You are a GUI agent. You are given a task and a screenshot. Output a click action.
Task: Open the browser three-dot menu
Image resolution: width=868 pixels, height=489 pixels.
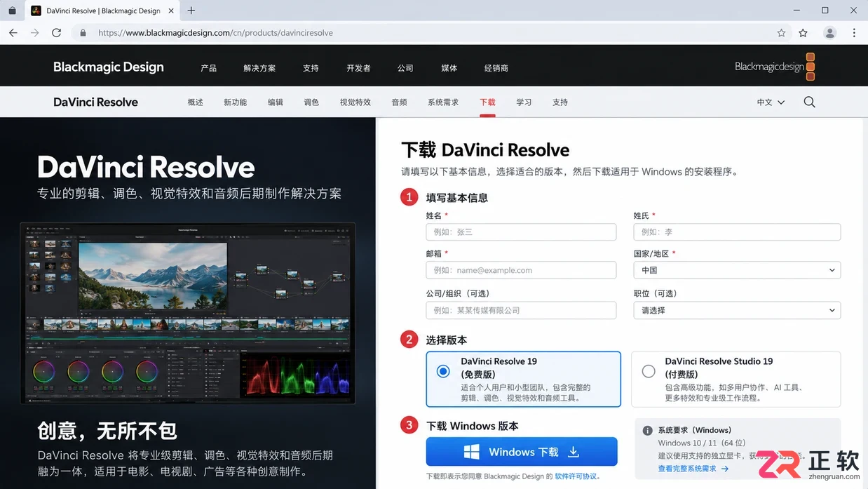pyautogui.click(x=854, y=33)
